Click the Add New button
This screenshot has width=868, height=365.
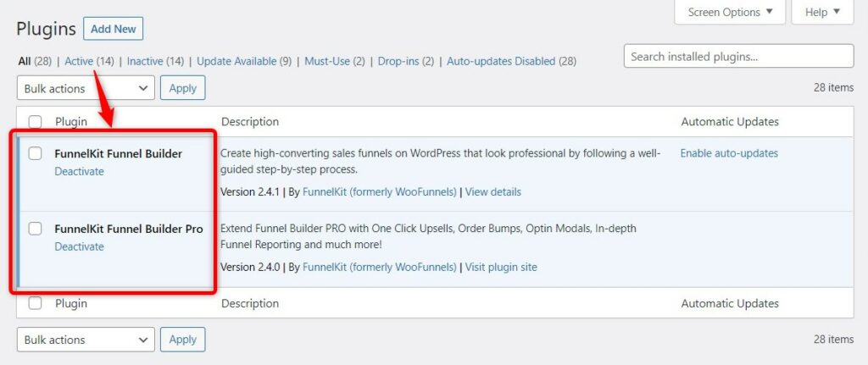coord(114,29)
